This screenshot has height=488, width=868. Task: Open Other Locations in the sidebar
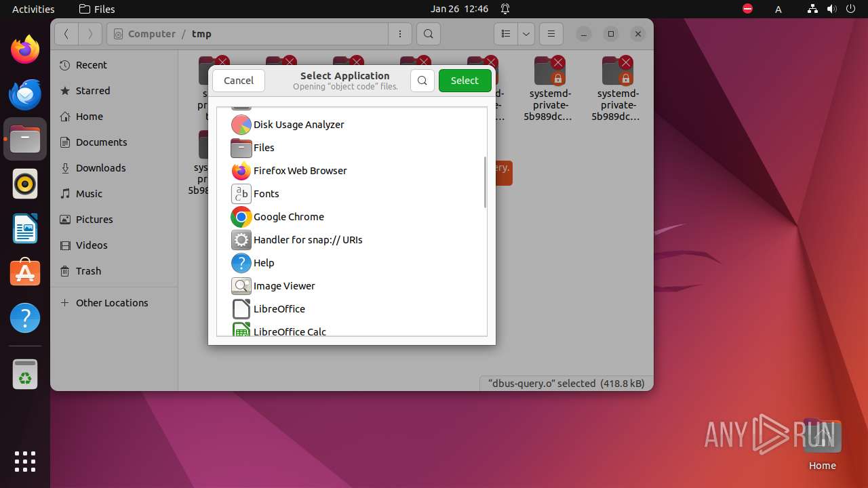coord(114,303)
